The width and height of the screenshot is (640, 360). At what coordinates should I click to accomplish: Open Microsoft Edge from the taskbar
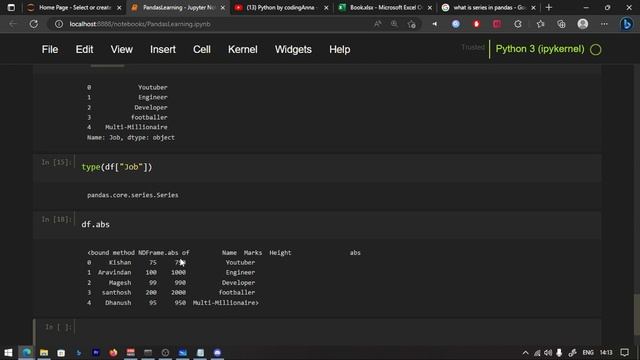click(27, 352)
